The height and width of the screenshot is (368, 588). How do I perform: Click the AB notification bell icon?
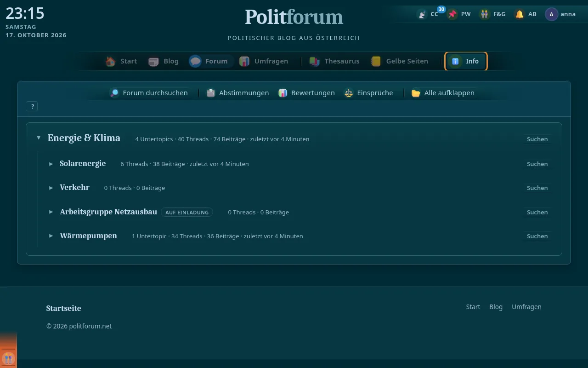point(520,14)
